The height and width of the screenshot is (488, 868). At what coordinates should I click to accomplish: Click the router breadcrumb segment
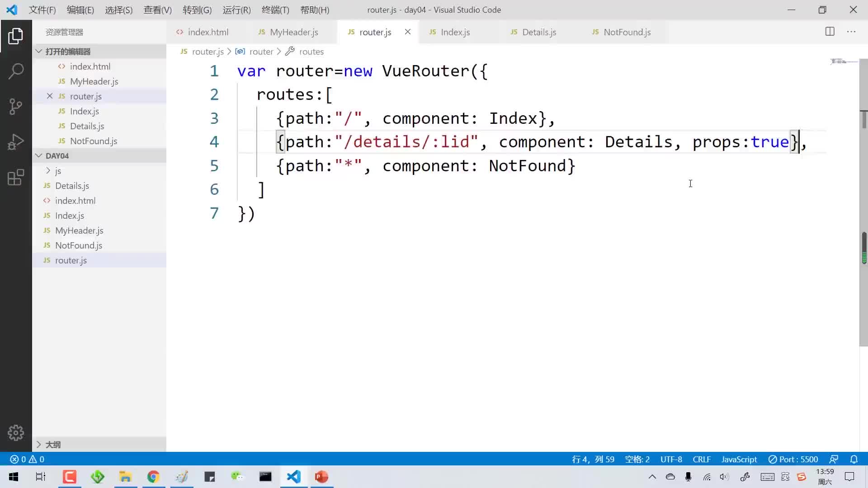click(x=255, y=52)
